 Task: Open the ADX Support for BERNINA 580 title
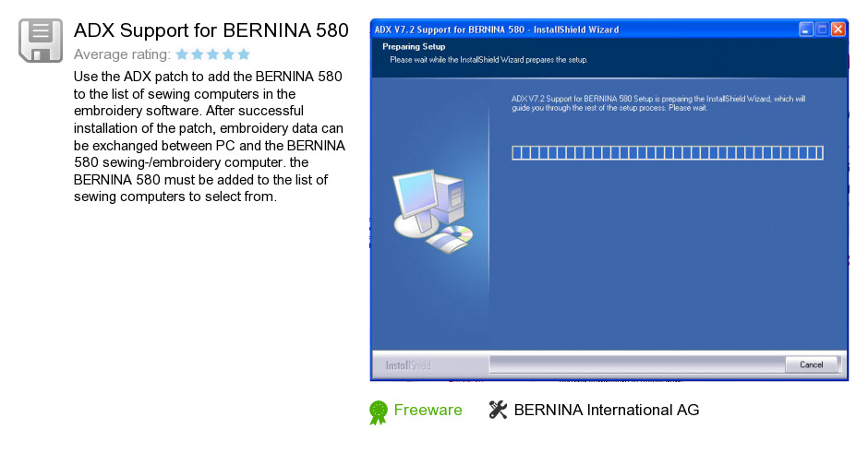211,30
